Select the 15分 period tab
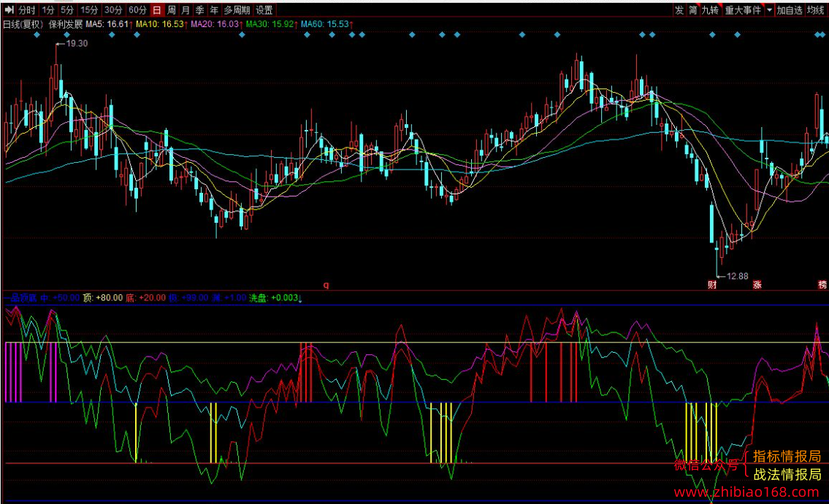 point(89,10)
